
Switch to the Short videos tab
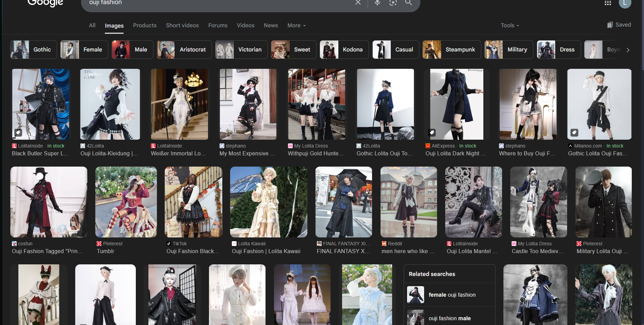pos(182,25)
